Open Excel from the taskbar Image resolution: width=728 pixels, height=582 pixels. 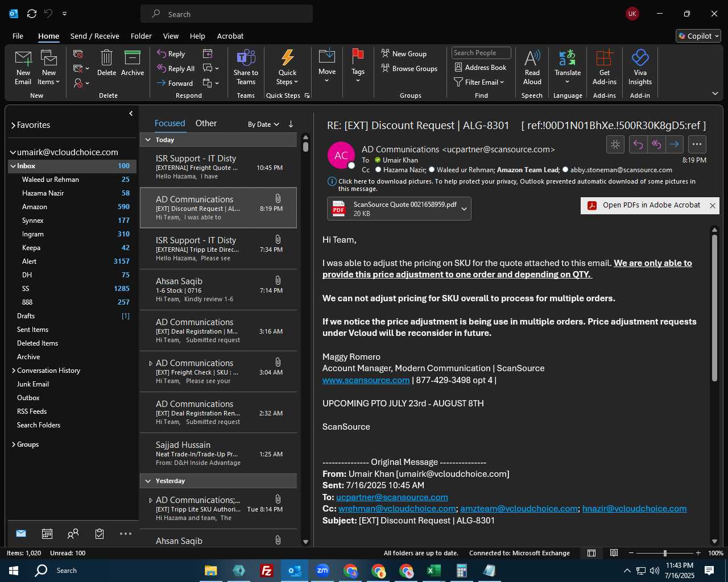[434, 571]
